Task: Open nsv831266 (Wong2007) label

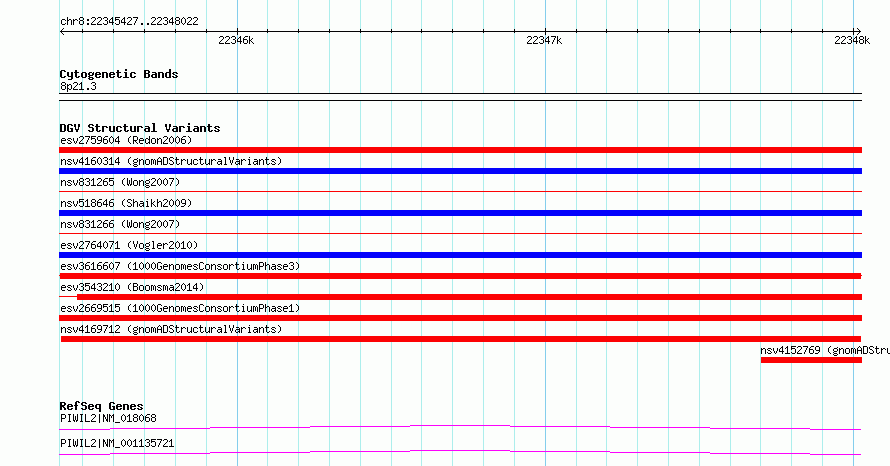Action: pos(120,224)
